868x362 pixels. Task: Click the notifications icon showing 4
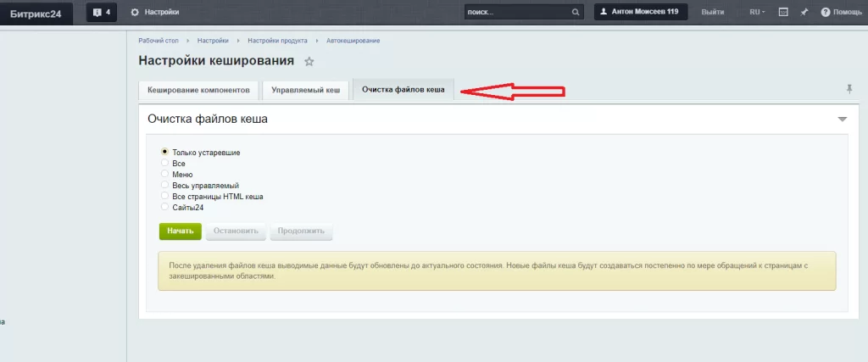101,13
